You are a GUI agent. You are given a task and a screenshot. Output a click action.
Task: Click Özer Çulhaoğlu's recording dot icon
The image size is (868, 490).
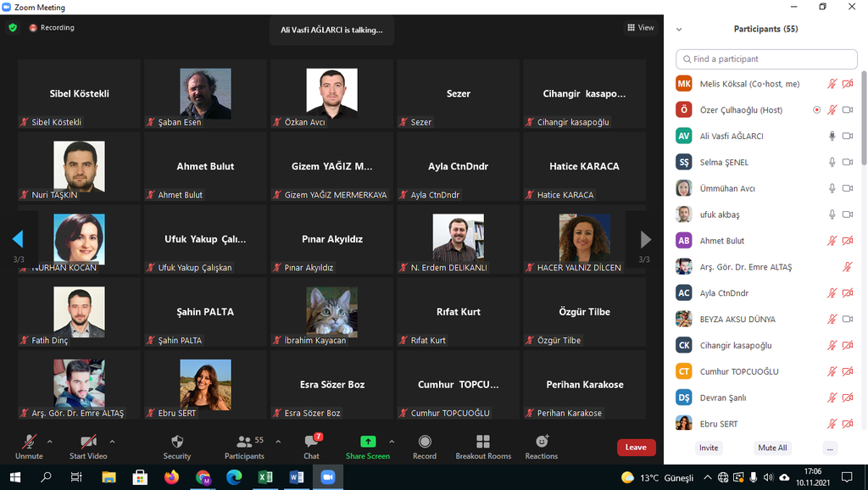pyautogui.click(x=816, y=110)
